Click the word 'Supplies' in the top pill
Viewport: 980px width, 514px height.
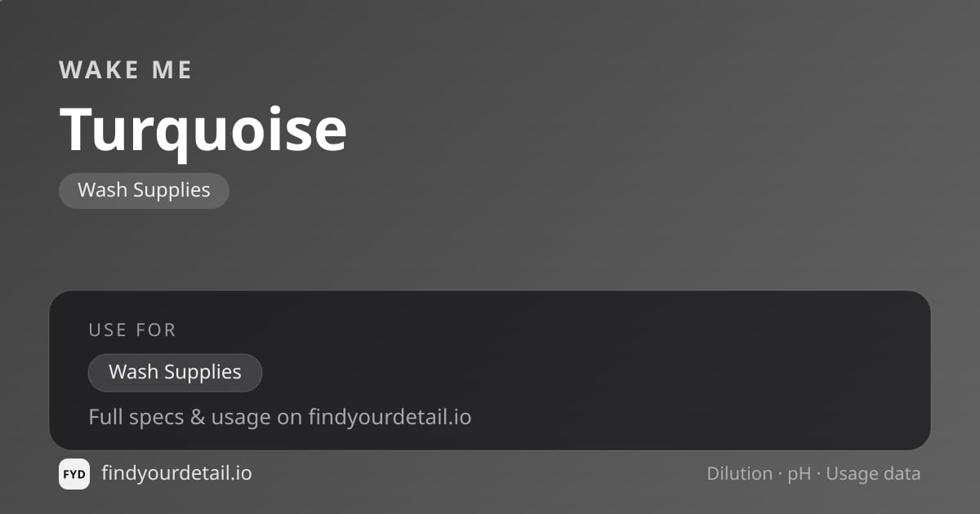[x=171, y=191]
